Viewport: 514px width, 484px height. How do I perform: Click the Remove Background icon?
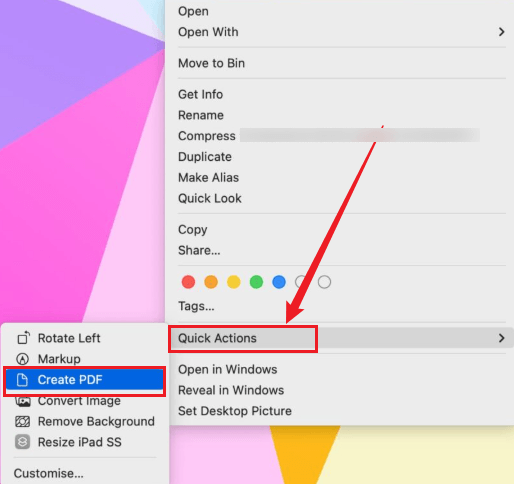click(x=23, y=421)
